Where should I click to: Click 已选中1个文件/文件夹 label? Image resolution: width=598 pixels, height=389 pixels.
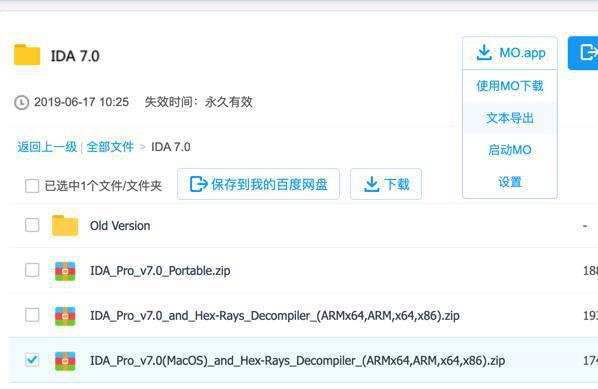(103, 186)
